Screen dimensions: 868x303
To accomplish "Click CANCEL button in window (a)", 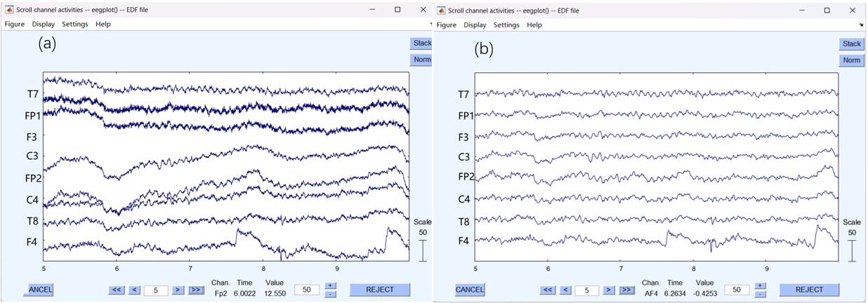I will pyautogui.click(x=39, y=289).
